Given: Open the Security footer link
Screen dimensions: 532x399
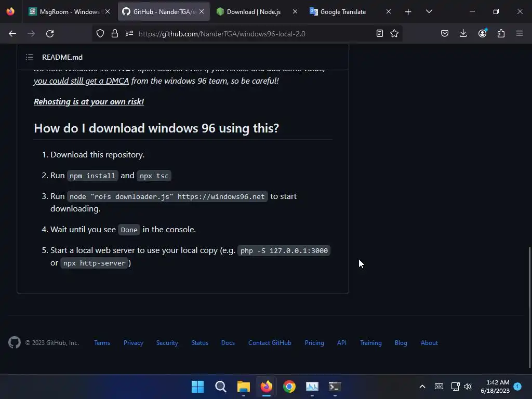Looking at the screenshot, I should 167,343.
